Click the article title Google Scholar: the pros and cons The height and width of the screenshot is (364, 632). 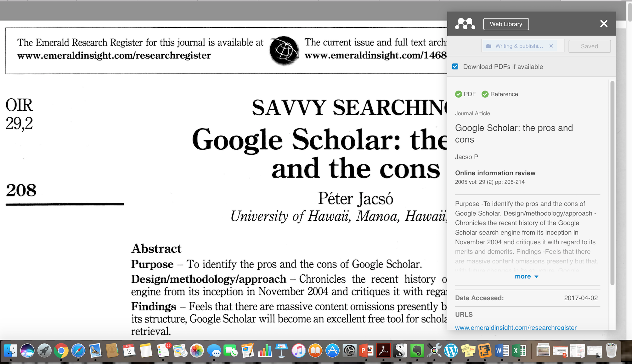pyautogui.click(x=514, y=134)
